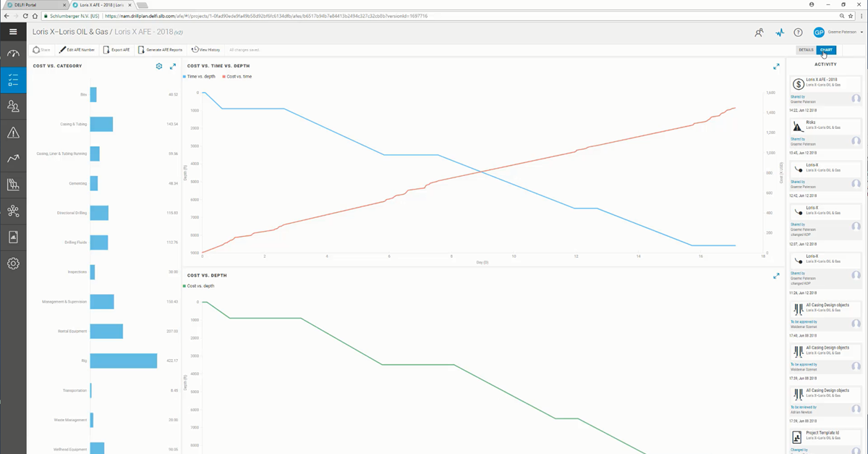868x454 pixels.
Task: Click the Casing & Tubing bar
Action: point(101,124)
